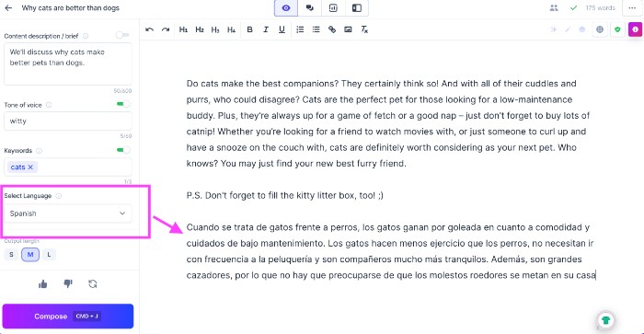Click the Compose button
The height and width of the screenshot is (334, 644).
pyautogui.click(x=68, y=317)
